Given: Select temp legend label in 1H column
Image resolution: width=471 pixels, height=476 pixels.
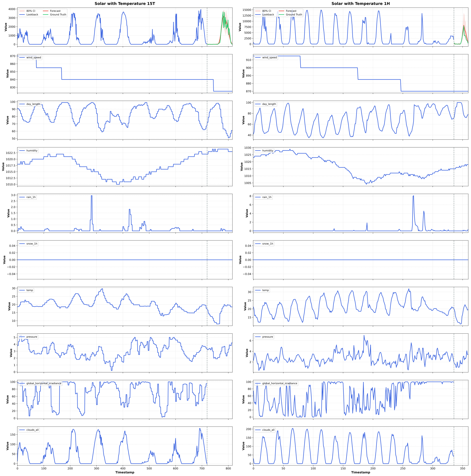Looking at the screenshot, I should click(265, 290).
